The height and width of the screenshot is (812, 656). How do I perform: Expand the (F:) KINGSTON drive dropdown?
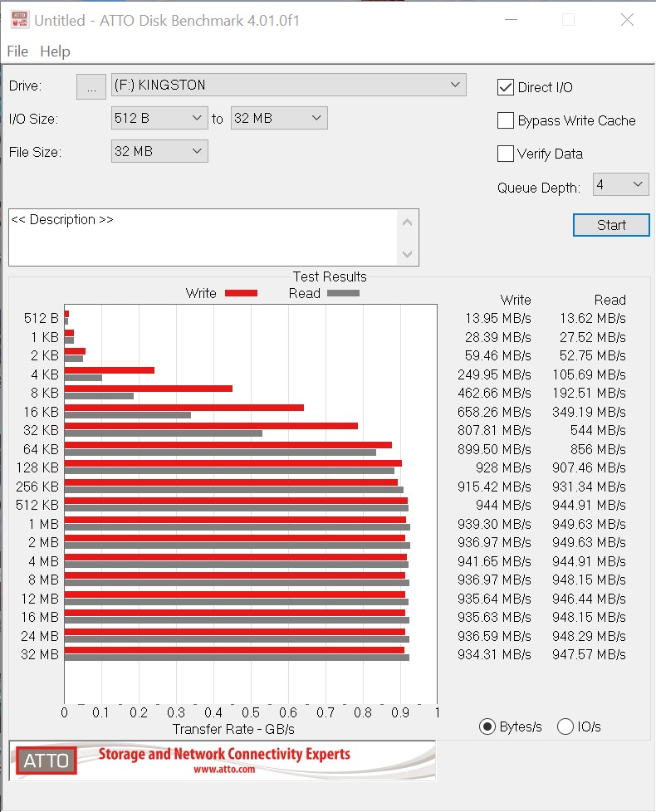pyautogui.click(x=288, y=85)
